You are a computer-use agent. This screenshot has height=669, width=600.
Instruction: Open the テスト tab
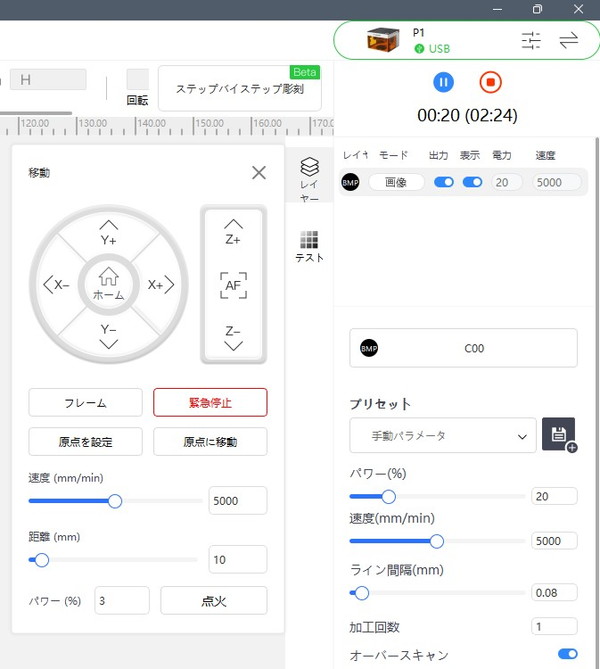tap(309, 246)
